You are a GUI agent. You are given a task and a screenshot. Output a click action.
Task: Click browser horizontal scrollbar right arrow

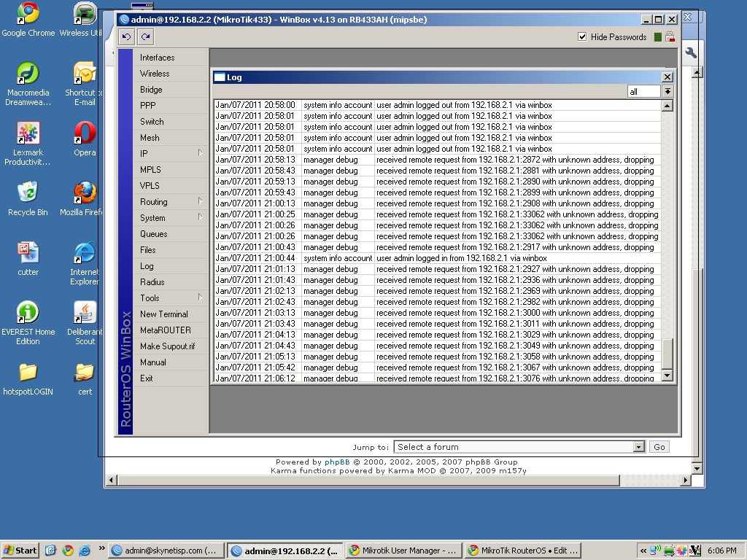tap(686, 480)
